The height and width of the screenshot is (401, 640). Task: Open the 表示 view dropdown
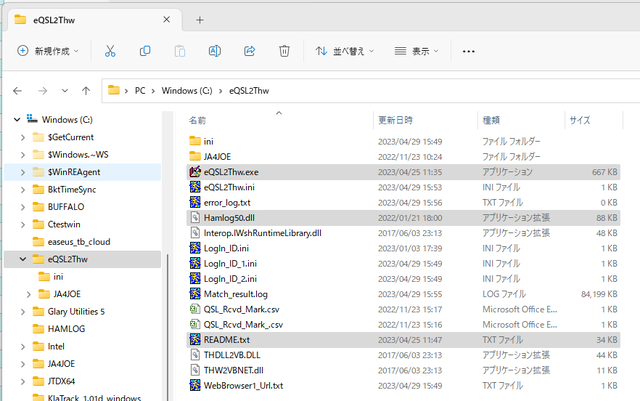[416, 51]
